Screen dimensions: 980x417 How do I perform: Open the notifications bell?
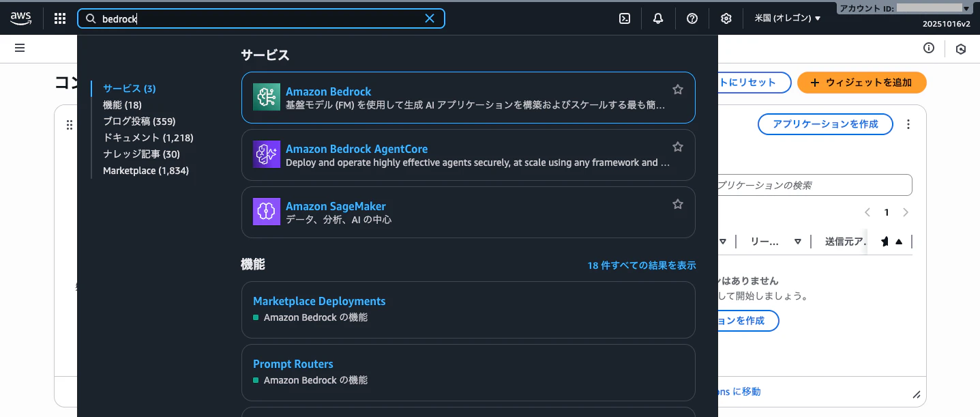click(658, 18)
